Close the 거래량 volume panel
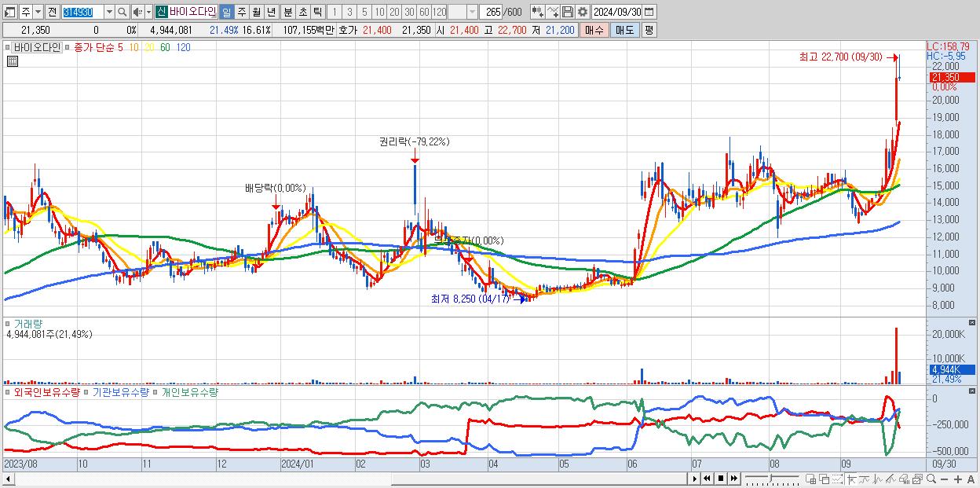Image resolution: width=980 pixels, height=488 pixels. point(972,323)
